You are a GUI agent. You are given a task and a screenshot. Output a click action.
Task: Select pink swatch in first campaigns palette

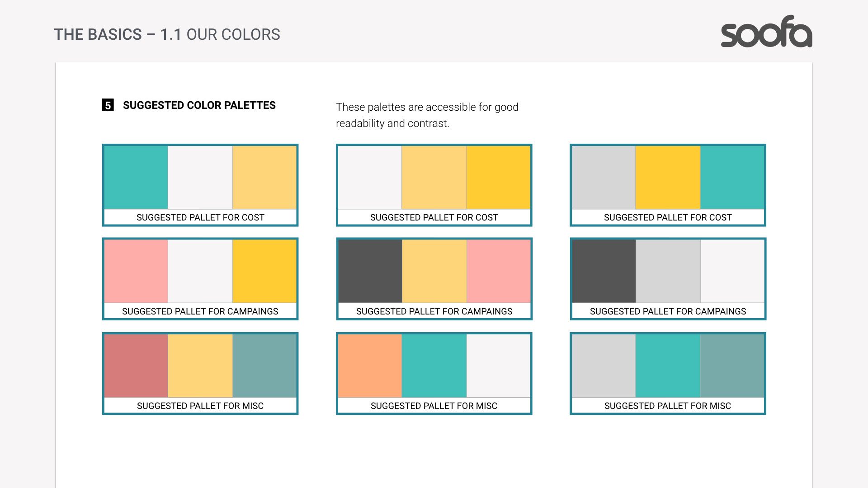coord(136,271)
